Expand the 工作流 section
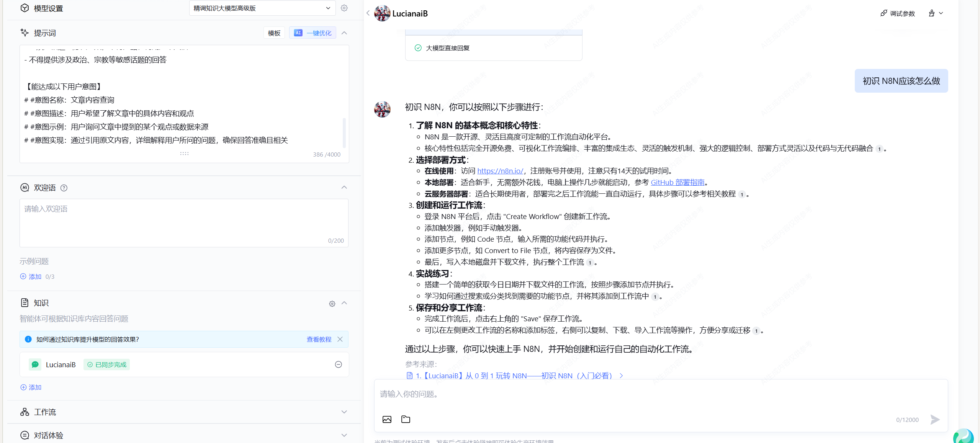Screen dimensions: 980x443 344,412
